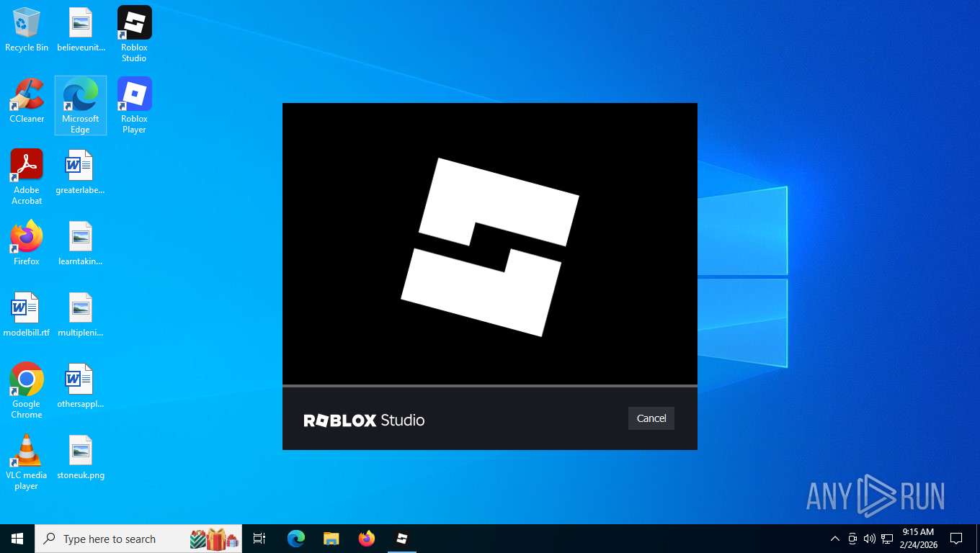The width and height of the screenshot is (980, 553).
Task: Open the volume control tray icon
Action: [x=870, y=539]
